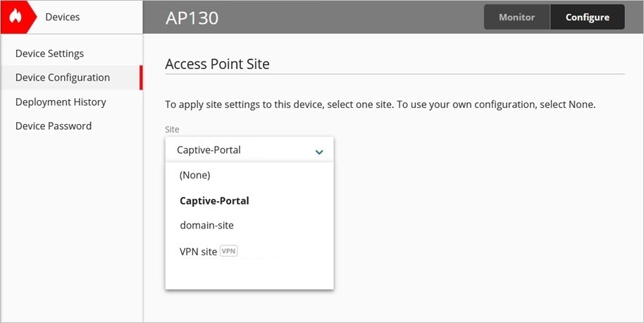Switch to the Configure tab
Screen dimensions: 644x323
coord(587,17)
